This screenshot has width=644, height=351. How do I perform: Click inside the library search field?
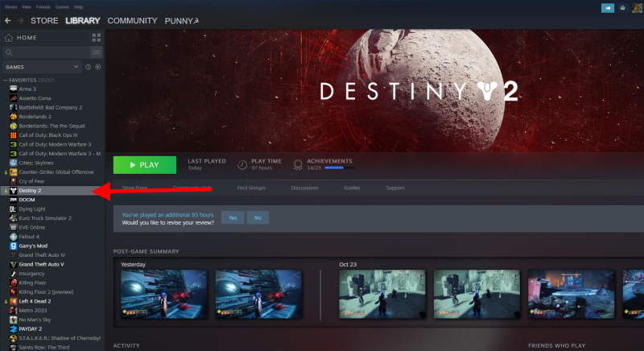(47, 52)
